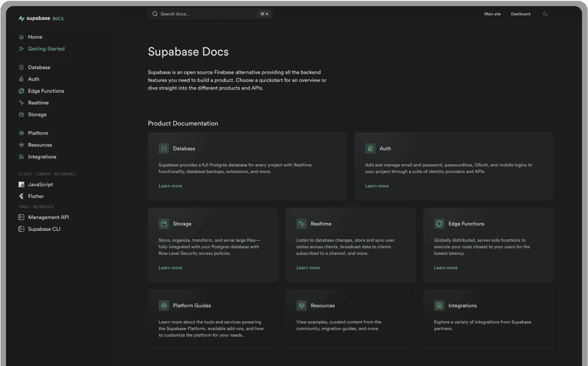
Task: Click the Getting Started play icon
Action: point(21,49)
